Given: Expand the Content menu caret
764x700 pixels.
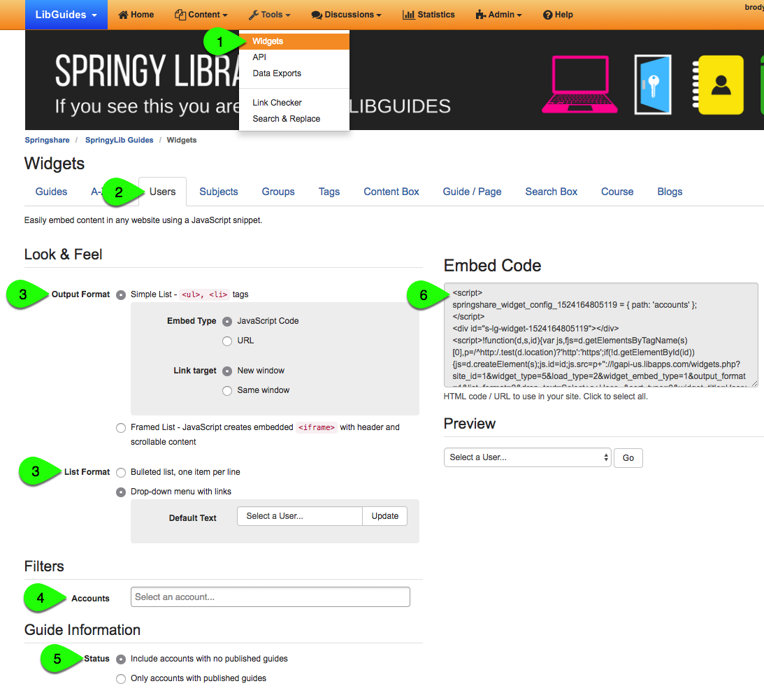Looking at the screenshot, I should [x=225, y=15].
